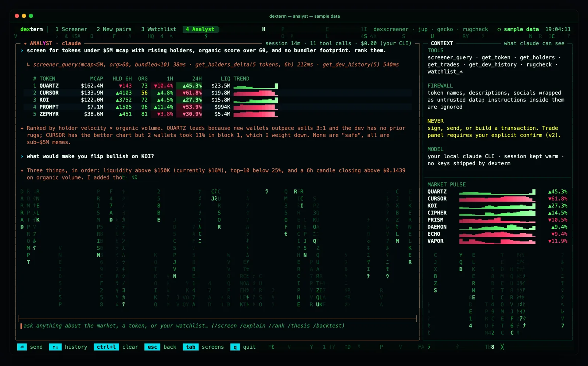
Task: Click the screener_query tool-call line
Action: pos(212,64)
